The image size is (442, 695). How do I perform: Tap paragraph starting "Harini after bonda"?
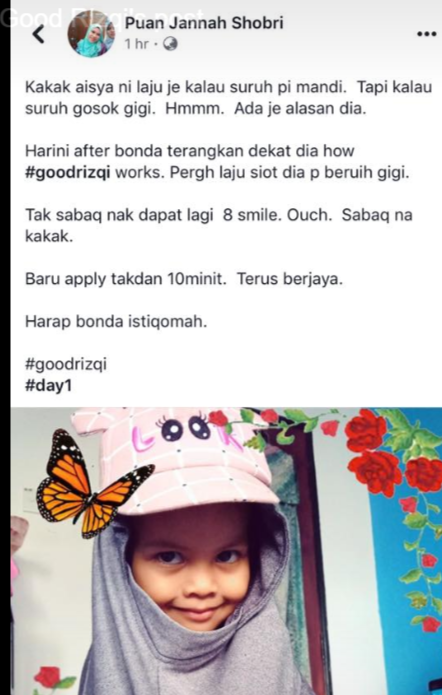click(216, 162)
